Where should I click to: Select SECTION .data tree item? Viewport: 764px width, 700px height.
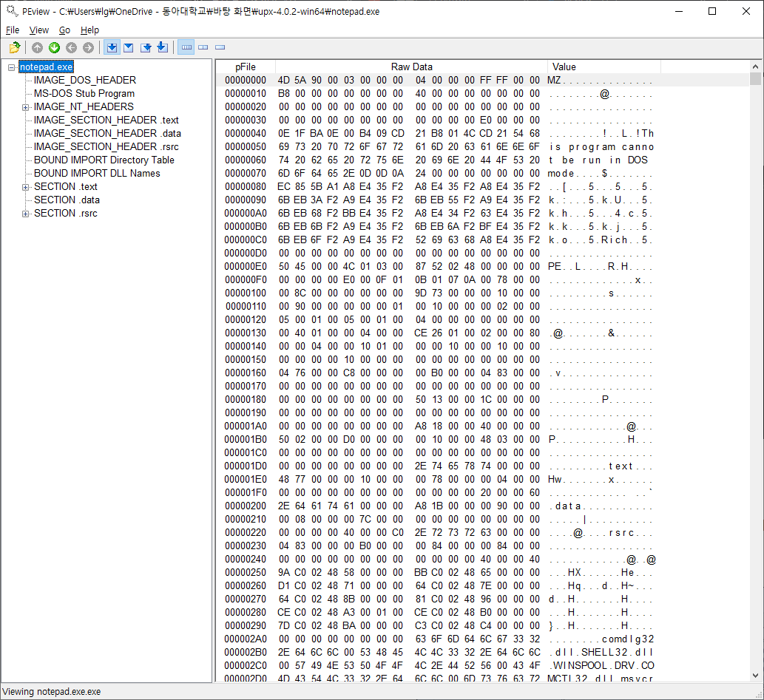[x=67, y=200]
